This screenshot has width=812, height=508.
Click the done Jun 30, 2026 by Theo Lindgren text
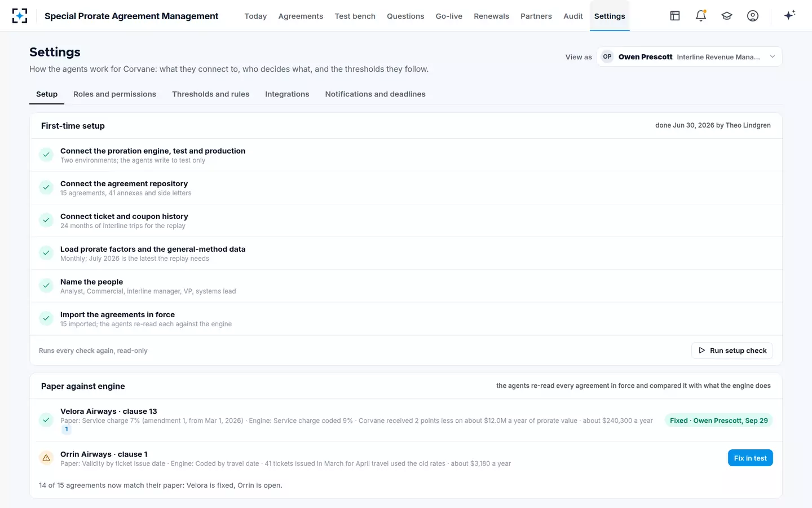pyautogui.click(x=713, y=125)
